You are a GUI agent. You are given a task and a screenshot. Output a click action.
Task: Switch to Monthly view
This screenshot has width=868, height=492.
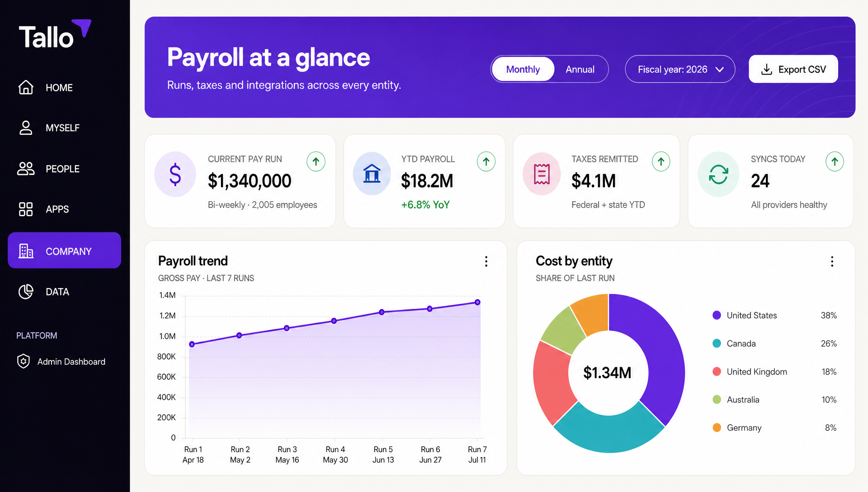[523, 69]
